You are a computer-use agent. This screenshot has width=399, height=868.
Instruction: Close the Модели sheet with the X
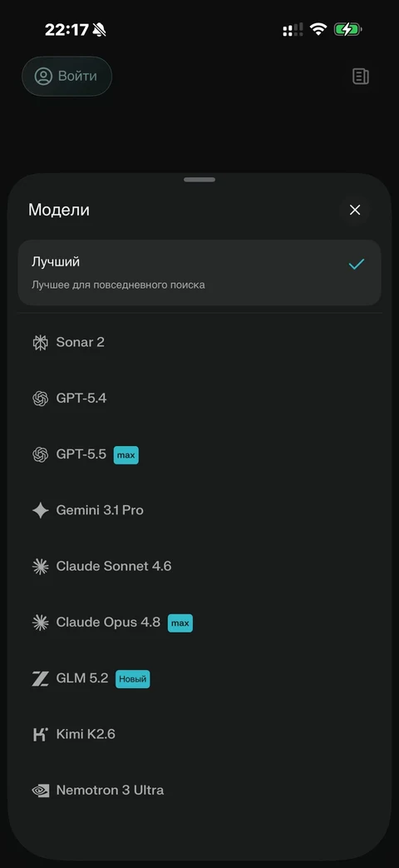pyautogui.click(x=355, y=210)
